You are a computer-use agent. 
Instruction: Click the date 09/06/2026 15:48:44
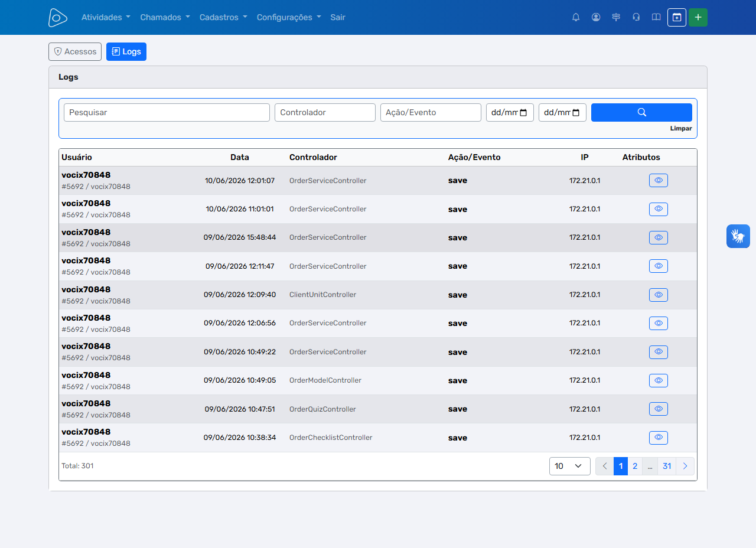[240, 237]
